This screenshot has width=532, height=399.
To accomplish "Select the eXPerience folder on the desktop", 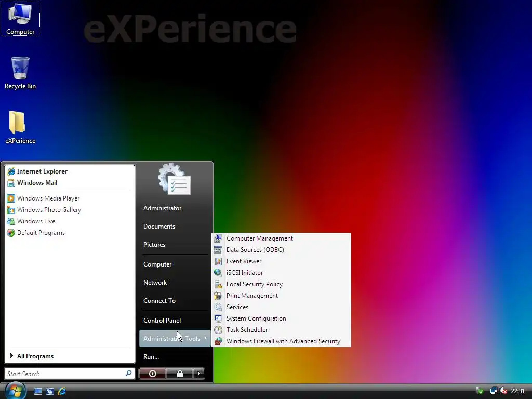I will (20, 127).
